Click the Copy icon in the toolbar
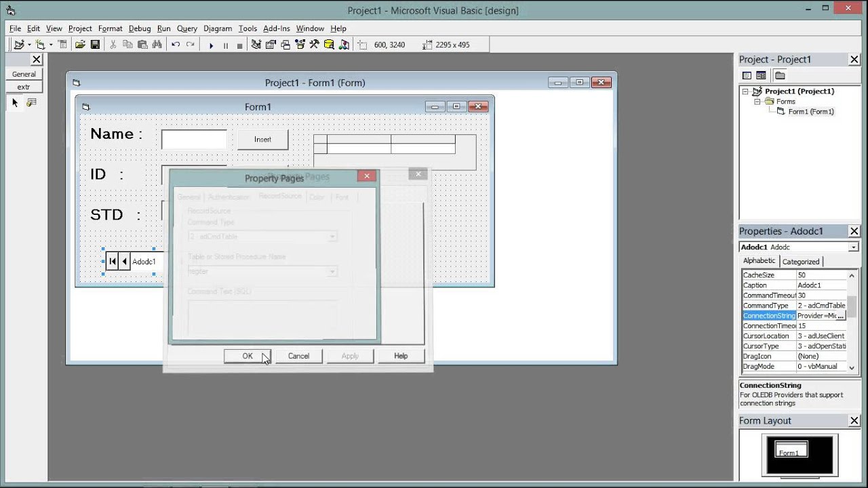 (127, 45)
